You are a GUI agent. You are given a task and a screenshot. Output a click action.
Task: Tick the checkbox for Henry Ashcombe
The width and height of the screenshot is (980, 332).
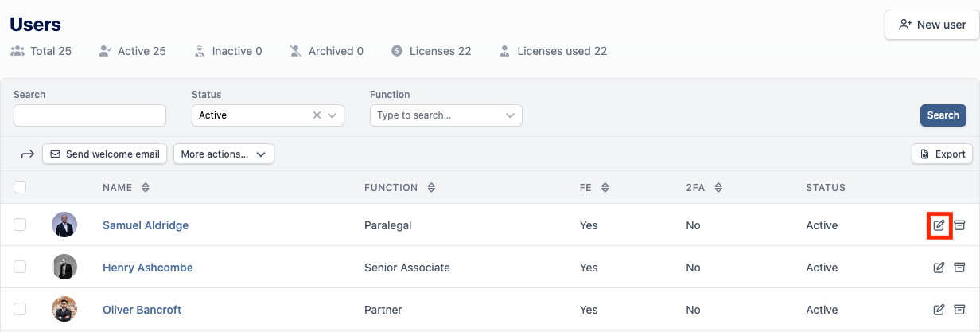coord(20,267)
